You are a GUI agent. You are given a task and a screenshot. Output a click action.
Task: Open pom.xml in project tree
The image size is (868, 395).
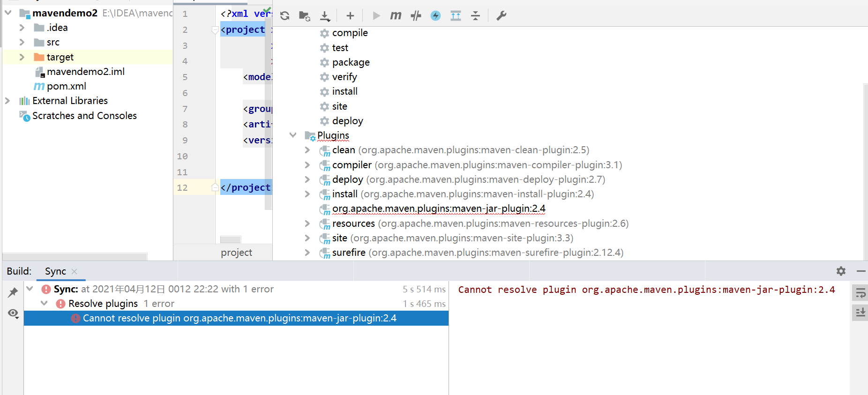(67, 86)
